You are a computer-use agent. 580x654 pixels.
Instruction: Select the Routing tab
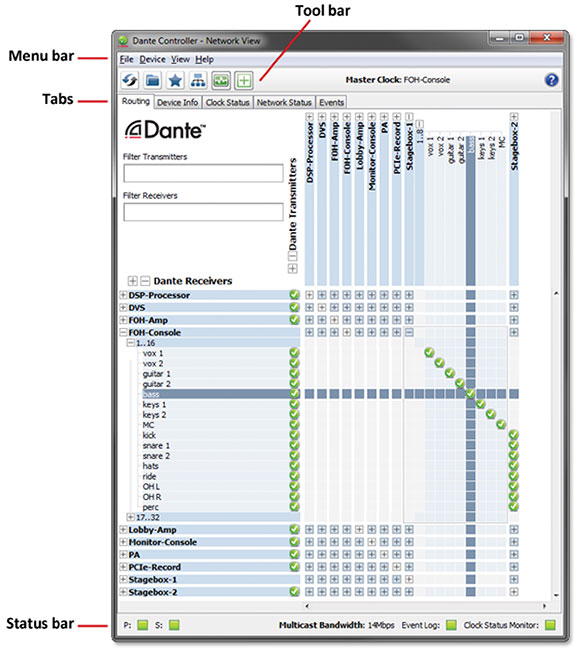[136, 101]
